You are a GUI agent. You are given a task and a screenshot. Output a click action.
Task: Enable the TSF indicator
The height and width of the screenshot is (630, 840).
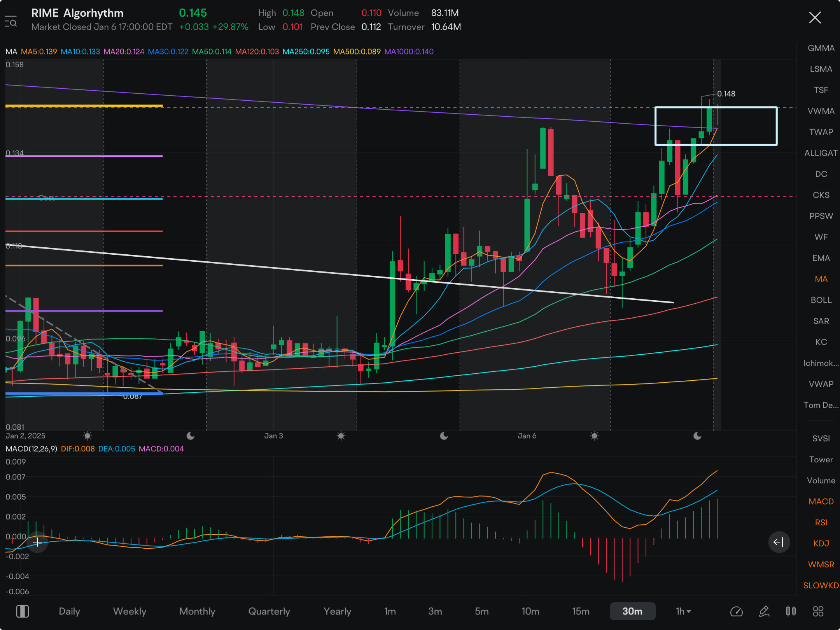(x=821, y=90)
